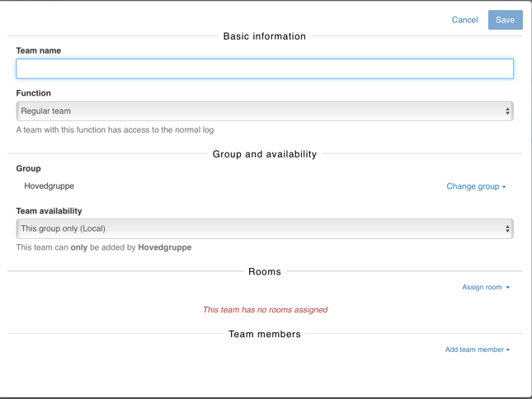Screen dimensions: 532x399
Task: Open the Change group menu
Action: [473, 186]
